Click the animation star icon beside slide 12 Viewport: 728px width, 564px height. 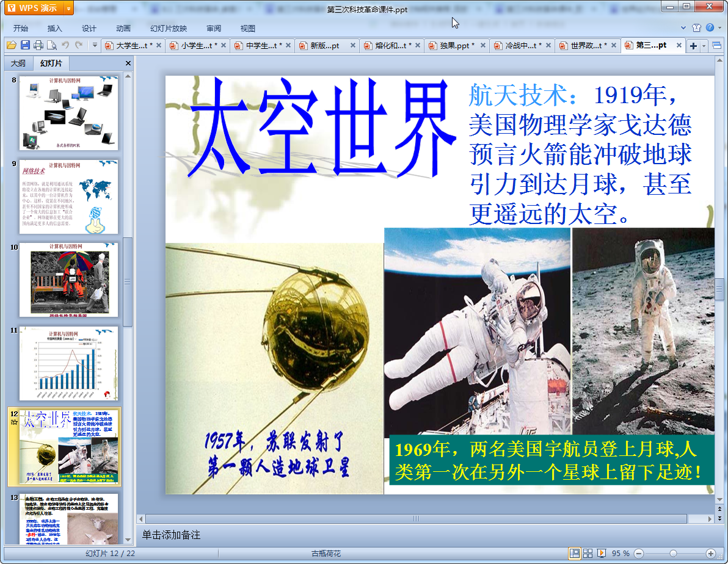pos(14,422)
